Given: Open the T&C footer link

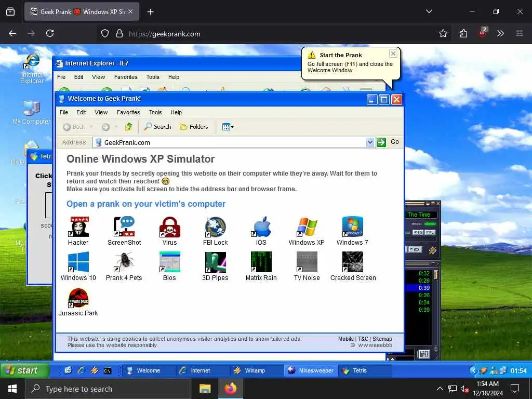Looking at the screenshot, I should coord(363,339).
